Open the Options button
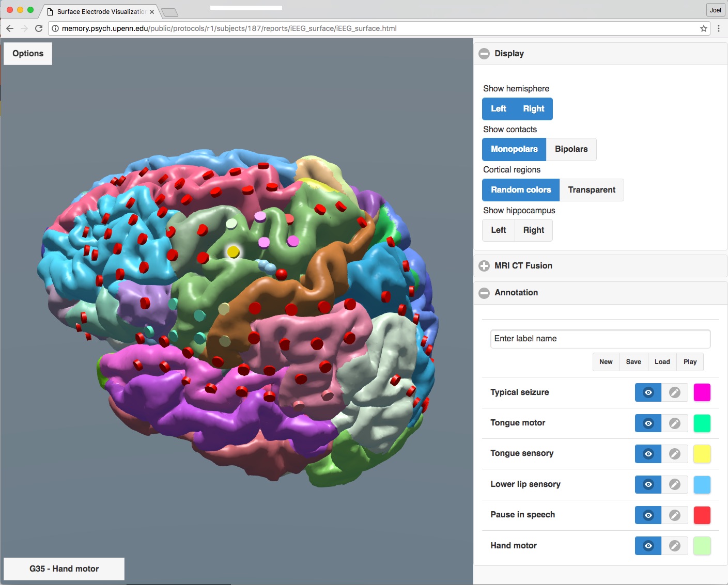The height and width of the screenshot is (585, 728). tap(28, 54)
